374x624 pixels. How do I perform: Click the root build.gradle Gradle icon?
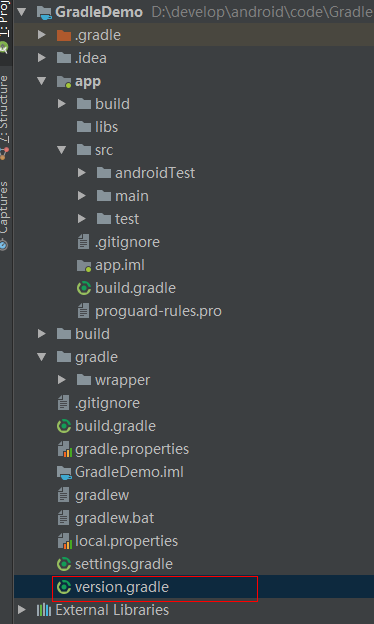coord(64,426)
